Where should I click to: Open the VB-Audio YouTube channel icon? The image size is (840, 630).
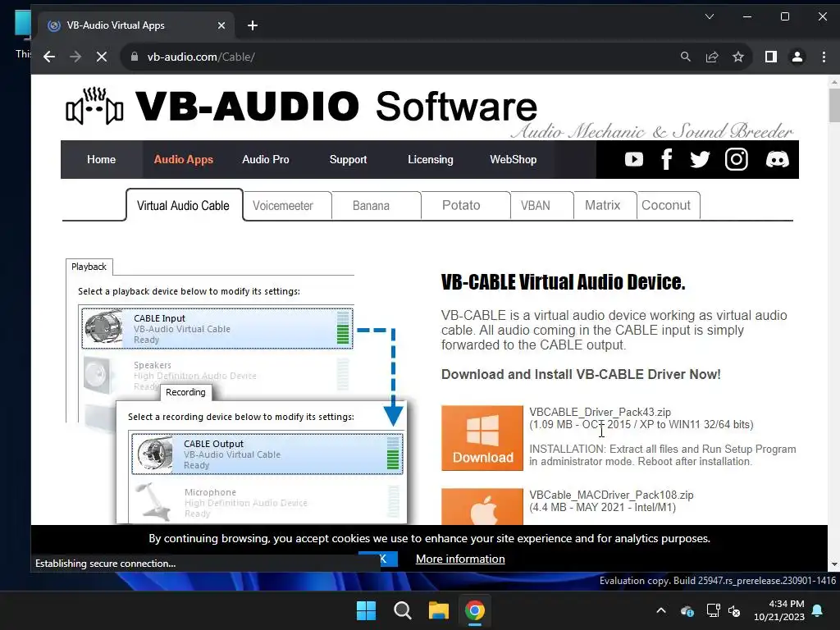pos(634,160)
